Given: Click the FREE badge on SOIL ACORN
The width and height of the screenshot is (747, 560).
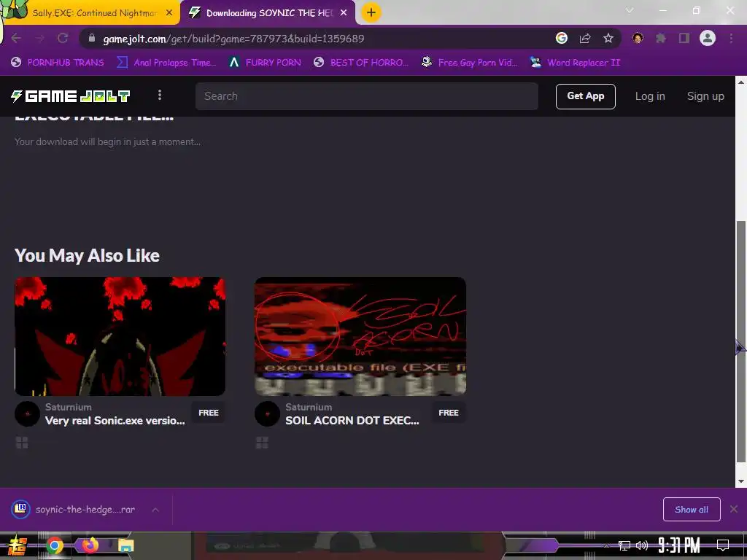Looking at the screenshot, I should click(x=449, y=413).
